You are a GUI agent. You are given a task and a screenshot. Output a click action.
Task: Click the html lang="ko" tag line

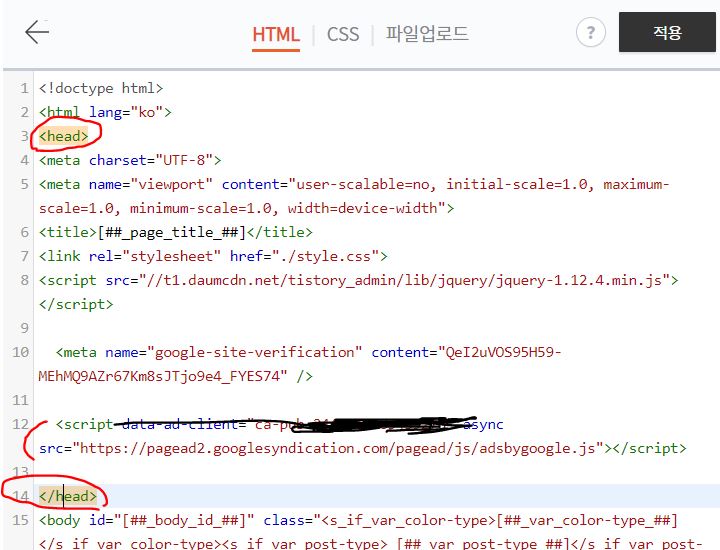click(x=105, y=112)
